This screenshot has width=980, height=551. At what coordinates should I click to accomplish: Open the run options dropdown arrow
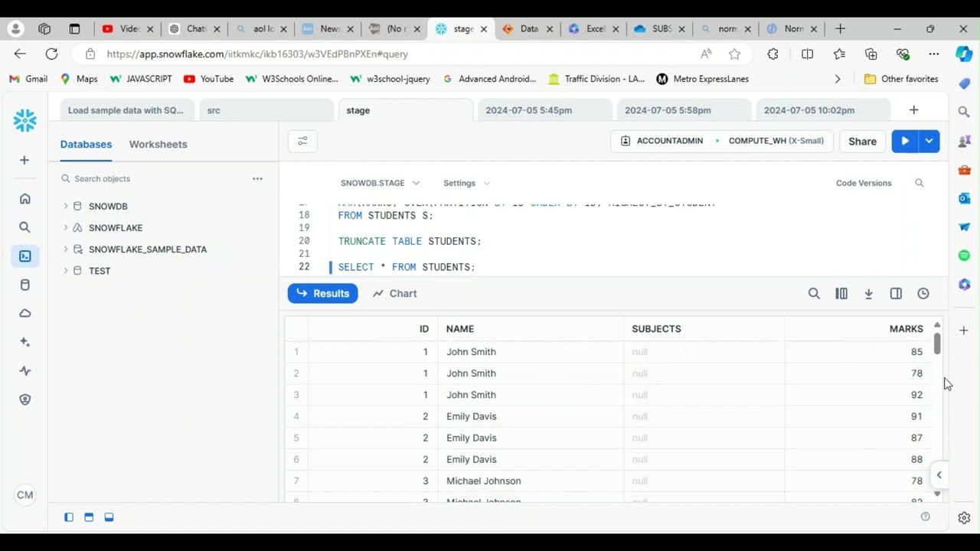[929, 141]
